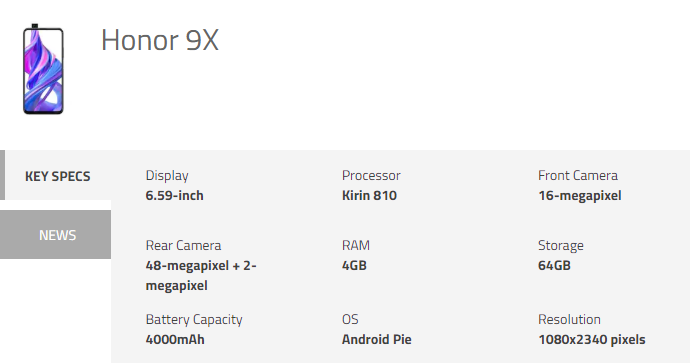Select the Kirin 810 processor value
Screen dimensions: 690x363
point(369,195)
